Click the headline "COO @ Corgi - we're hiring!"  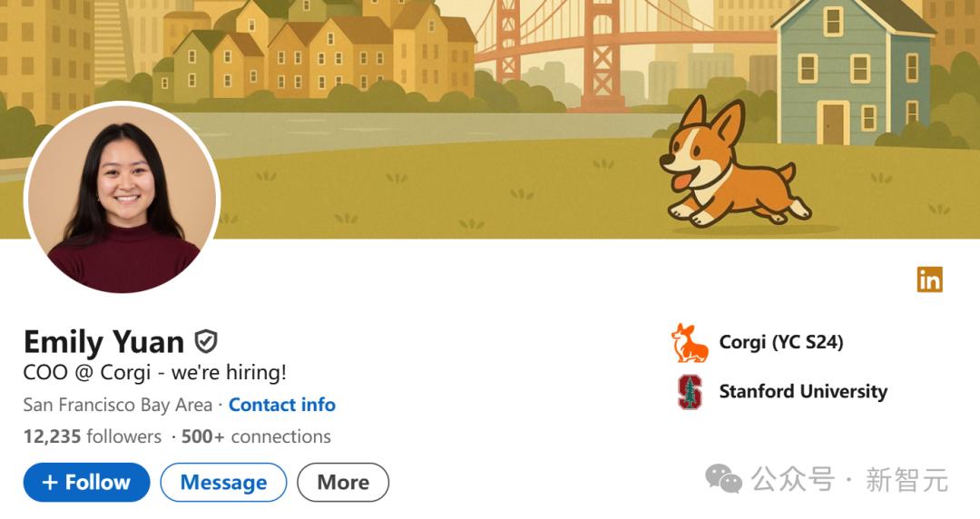(x=155, y=373)
